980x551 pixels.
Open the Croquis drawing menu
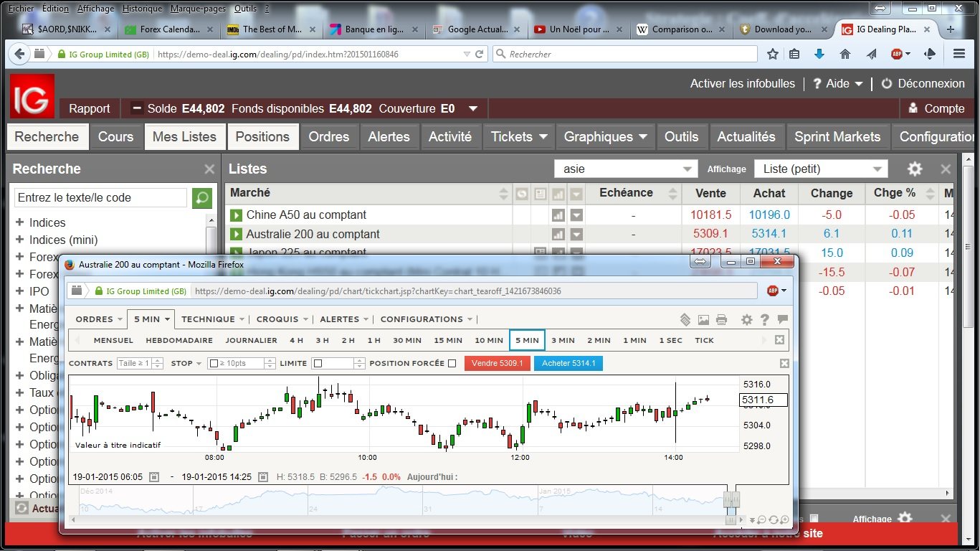pyautogui.click(x=282, y=319)
